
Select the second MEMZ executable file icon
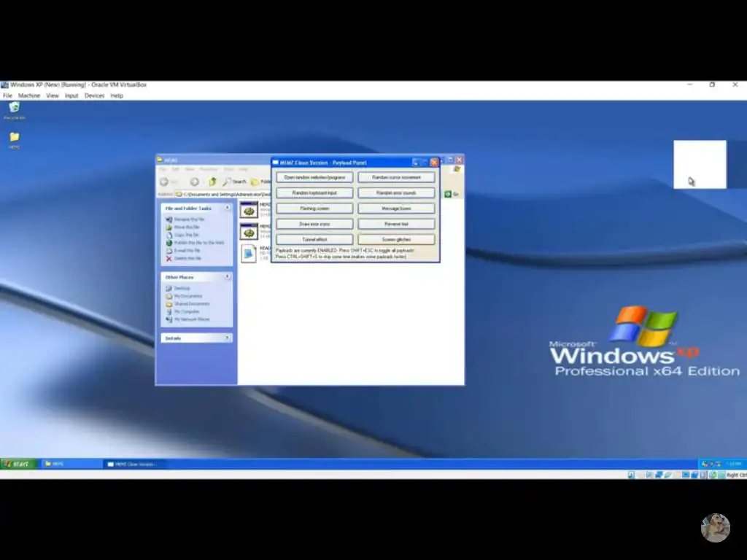pyautogui.click(x=249, y=232)
